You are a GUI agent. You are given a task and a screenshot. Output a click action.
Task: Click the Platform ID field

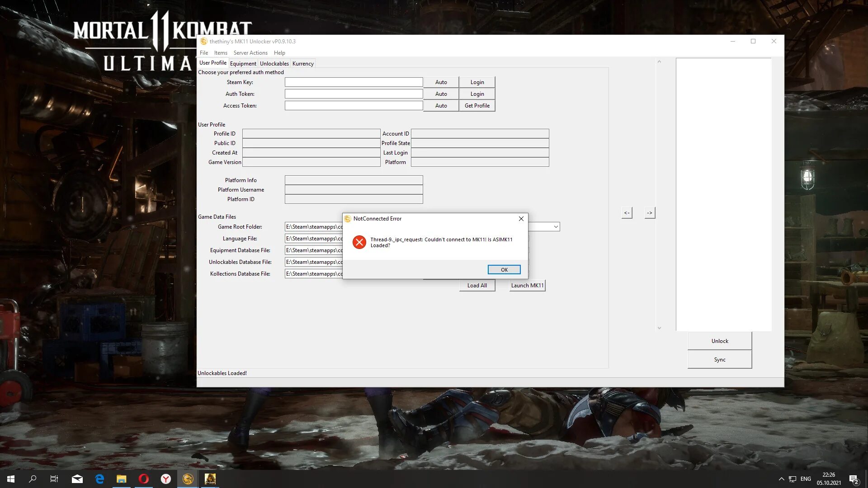point(354,199)
